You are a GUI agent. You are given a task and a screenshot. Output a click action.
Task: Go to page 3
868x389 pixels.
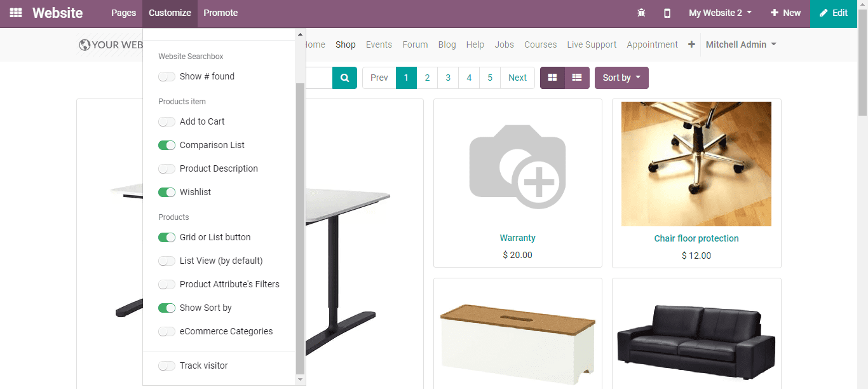448,78
